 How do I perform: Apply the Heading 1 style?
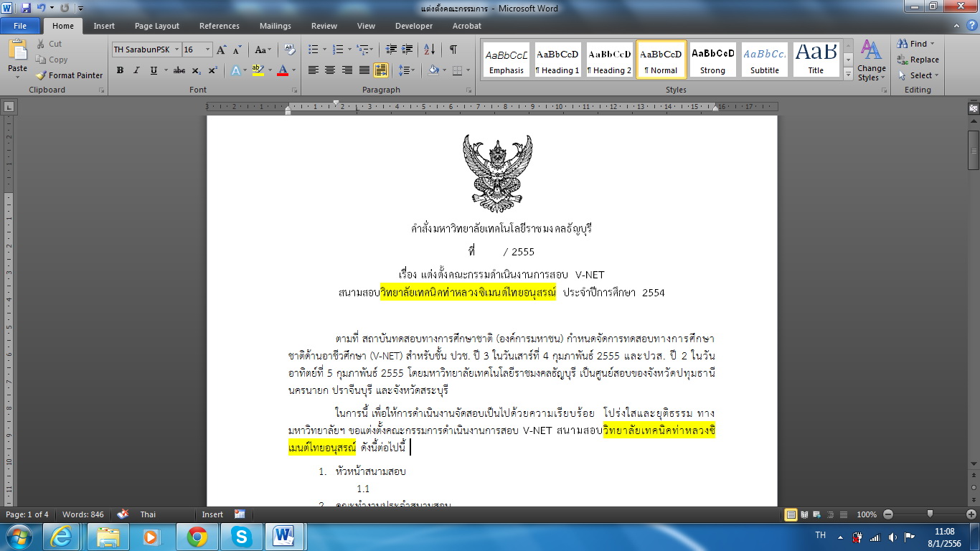[x=557, y=60]
